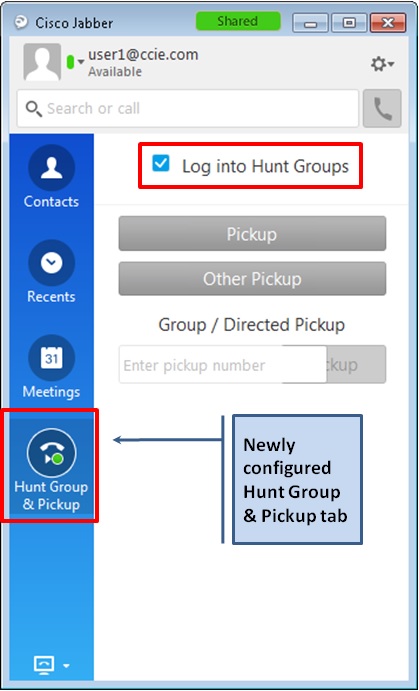419x691 pixels.
Task: Click the Enter pickup number field
Action: coord(222,365)
